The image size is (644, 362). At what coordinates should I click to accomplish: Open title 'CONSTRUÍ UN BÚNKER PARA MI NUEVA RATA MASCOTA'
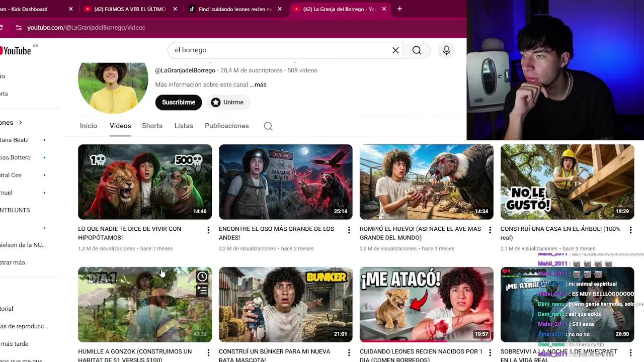pyautogui.click(x=275, y=355)
